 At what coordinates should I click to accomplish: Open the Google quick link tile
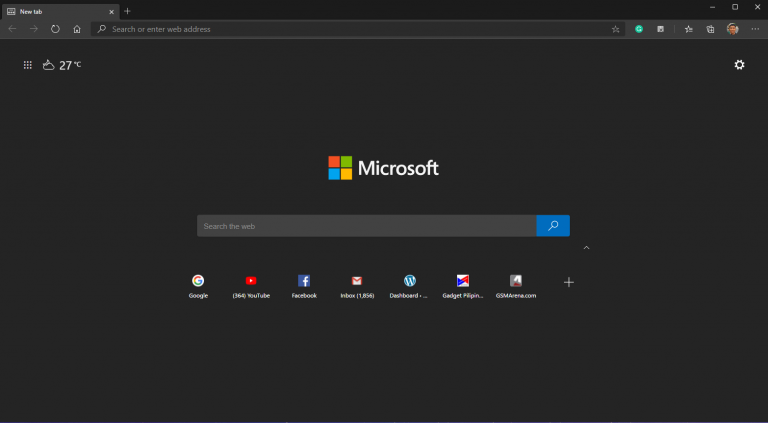(198, 286)
